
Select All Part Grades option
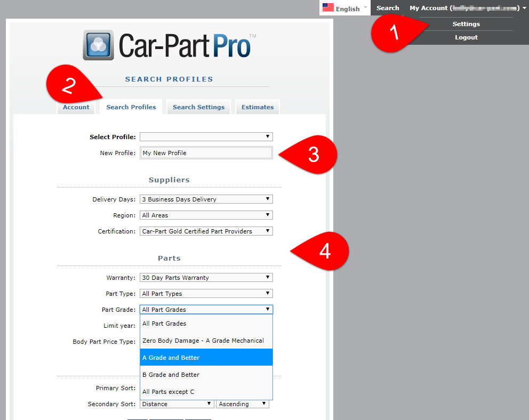206,324
